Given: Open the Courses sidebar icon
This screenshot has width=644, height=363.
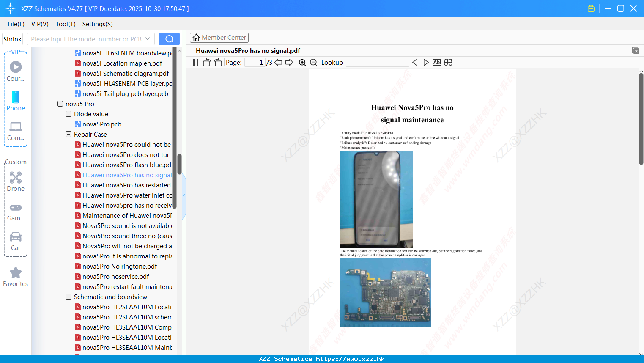Looking at the screenshot, I should tap(16, 71).
